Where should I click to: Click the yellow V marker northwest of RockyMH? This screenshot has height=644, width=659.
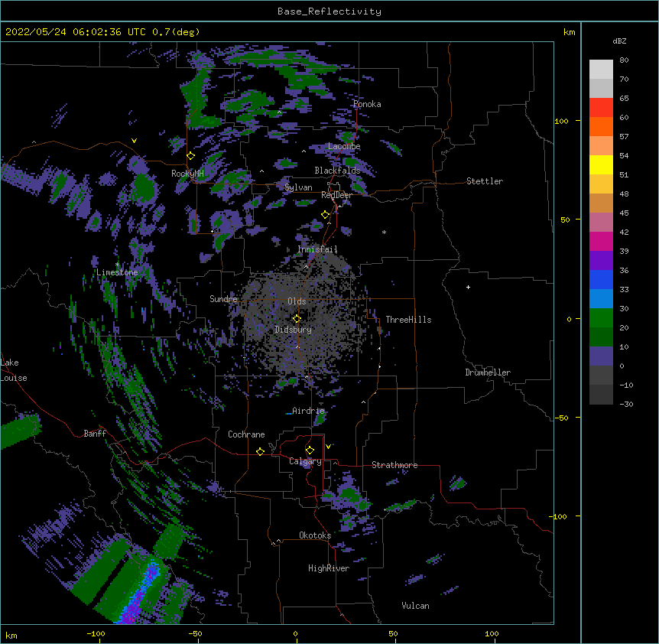click(x=134, y=141)
